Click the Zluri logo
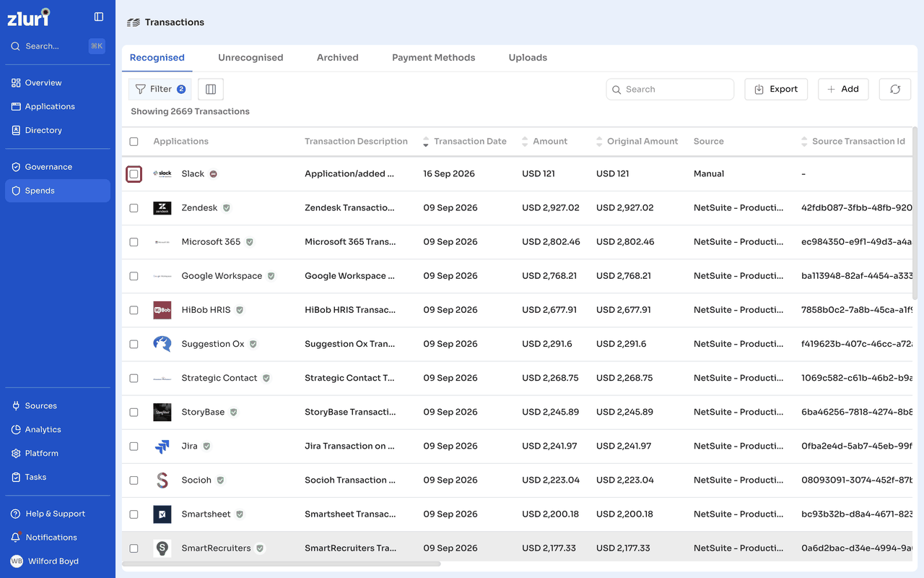The height and width of the screenshot is (578, 924). (29, 17)
